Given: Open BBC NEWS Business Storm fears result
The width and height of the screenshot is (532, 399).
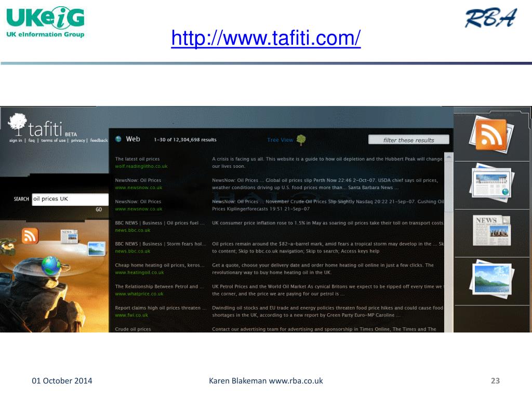Looking at the screenshot, I should pos(161,244).
